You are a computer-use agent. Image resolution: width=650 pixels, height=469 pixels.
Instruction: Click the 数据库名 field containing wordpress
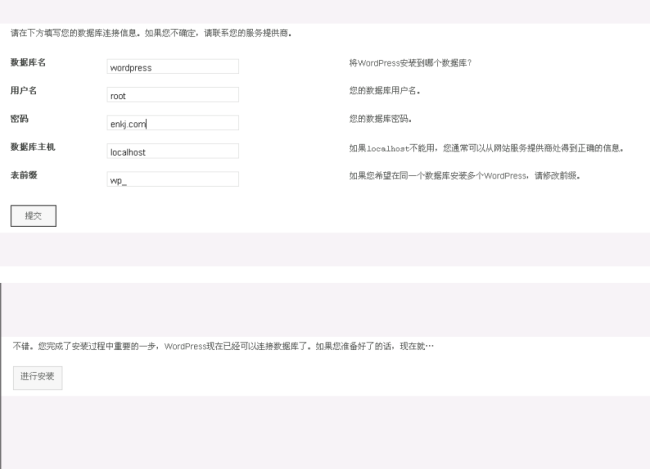point(173,67)
